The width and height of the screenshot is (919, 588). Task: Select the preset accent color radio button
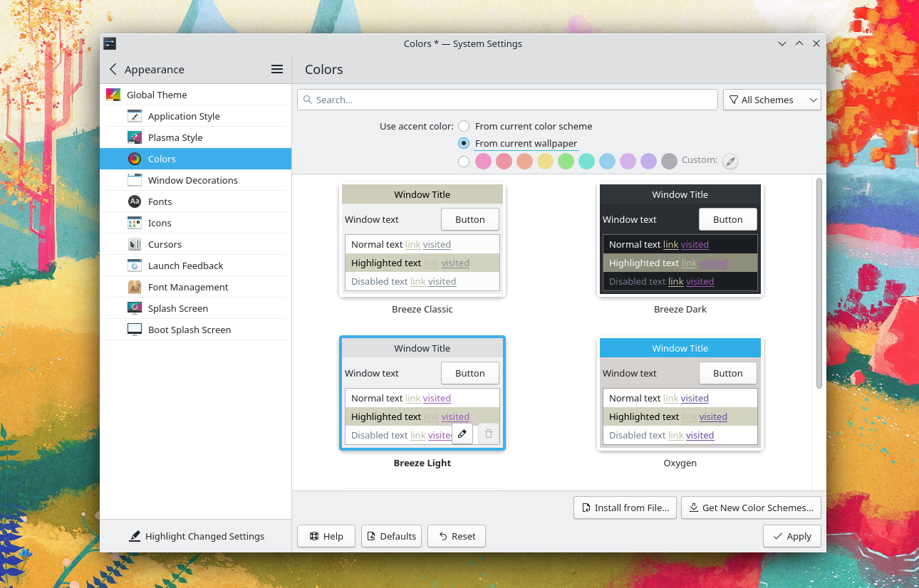(x=464, y=162)
